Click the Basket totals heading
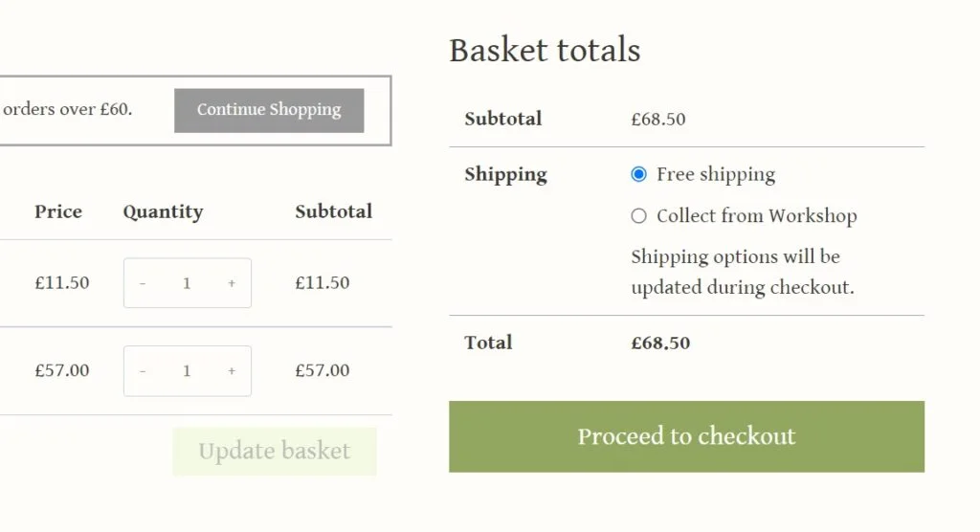980x532 pixels. 545,50
